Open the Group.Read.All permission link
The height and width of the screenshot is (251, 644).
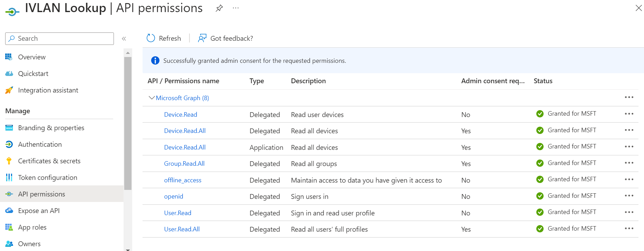tap(184, 164)
